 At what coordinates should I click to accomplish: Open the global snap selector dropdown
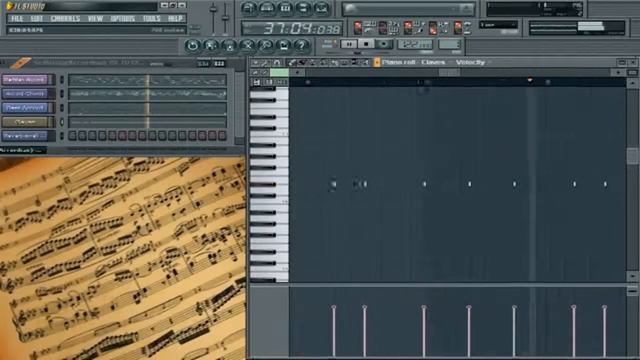pyautogui.click(x=498, y=25)
